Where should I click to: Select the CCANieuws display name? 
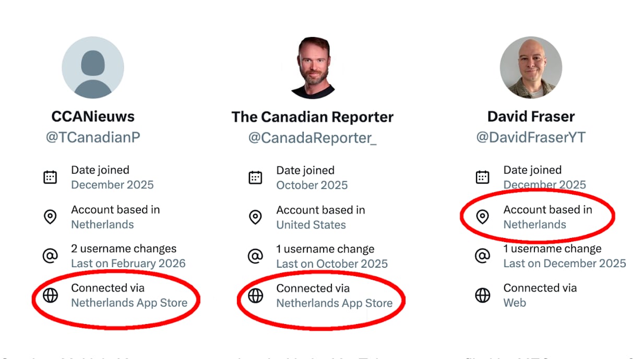(x=92, y=116)
